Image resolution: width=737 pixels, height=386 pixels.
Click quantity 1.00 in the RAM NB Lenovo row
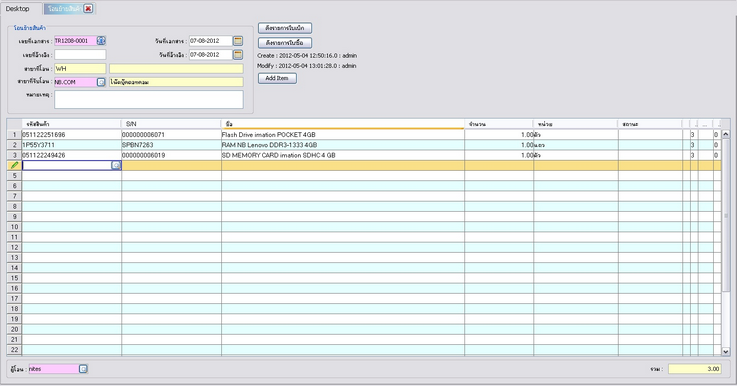(x=499, y=145)
